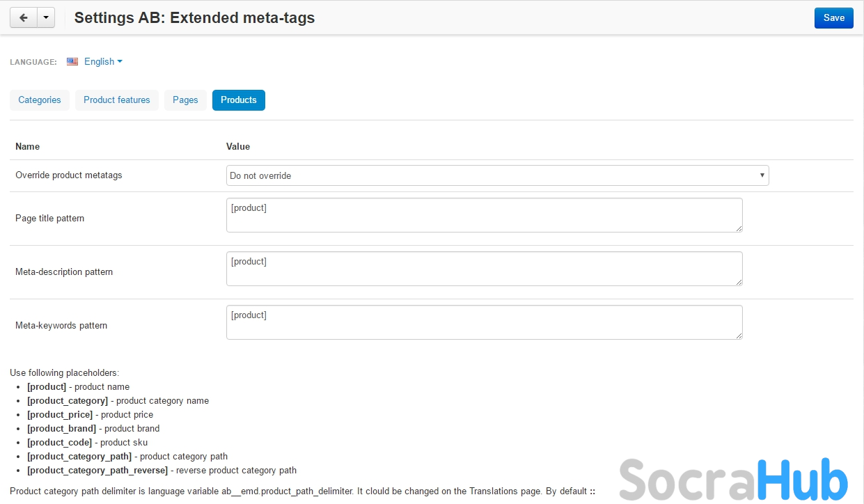Click the Meta-description field resize grip
Image resolution: width=864 pixels, height=504 pixels.
pyautogui.click(x=739, y=282)
